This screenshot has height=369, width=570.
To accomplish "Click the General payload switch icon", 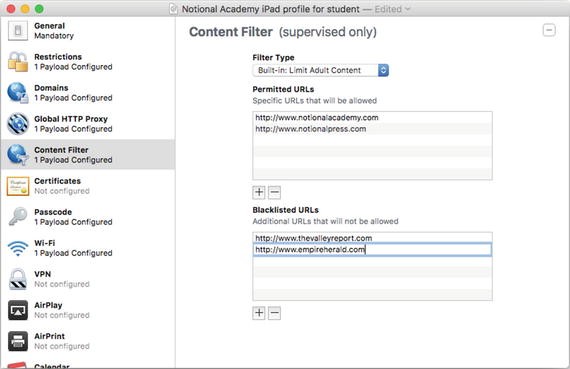I will [17, 31].
